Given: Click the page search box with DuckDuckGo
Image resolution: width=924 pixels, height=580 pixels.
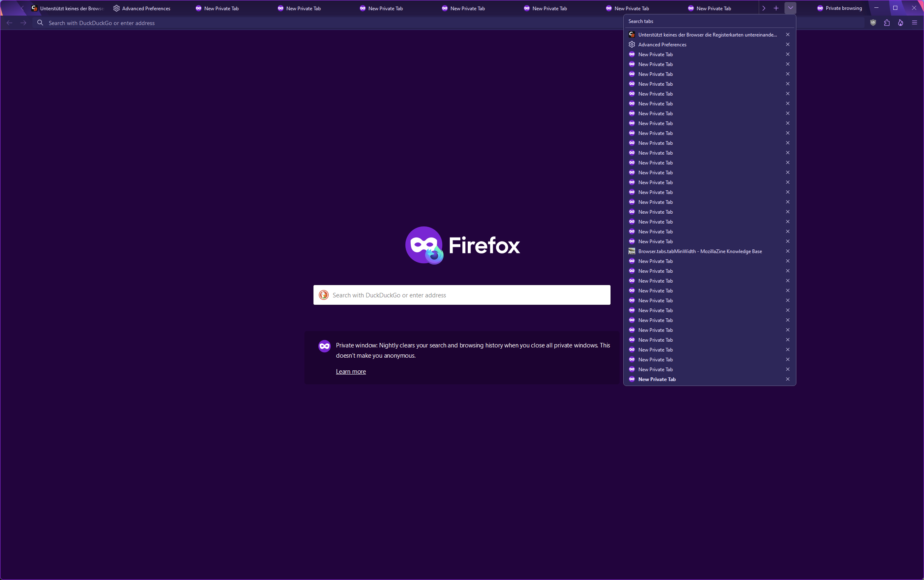Looking at the screenshot, I should pos(462,295).
